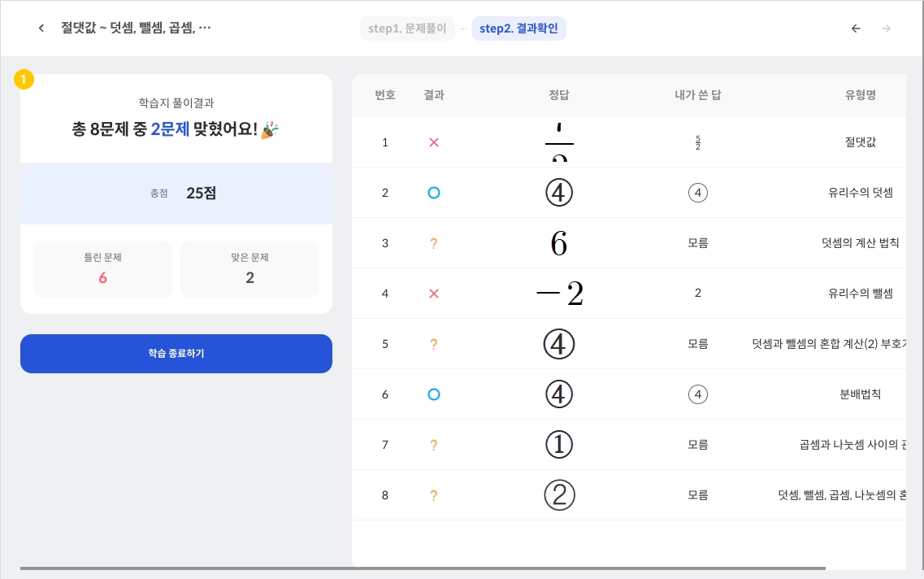
Task: Click the orange question mark for question 8
Action: (x=434, y=495)
